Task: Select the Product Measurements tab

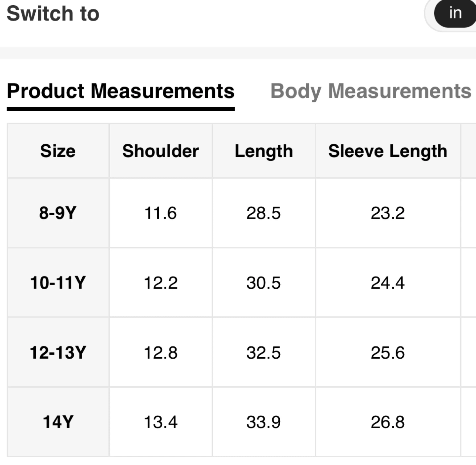Action: click(x=121, y=91)
